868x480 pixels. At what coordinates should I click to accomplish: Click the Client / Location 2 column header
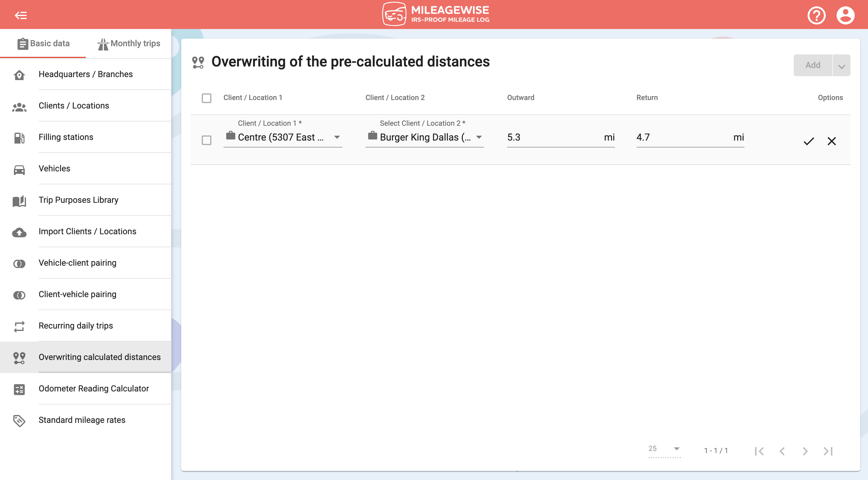click(395, 98)
